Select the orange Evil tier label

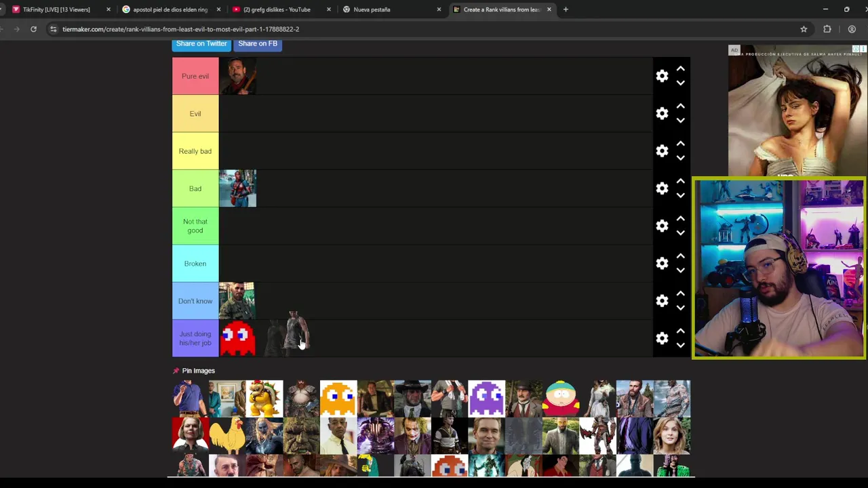coord(195,113)
